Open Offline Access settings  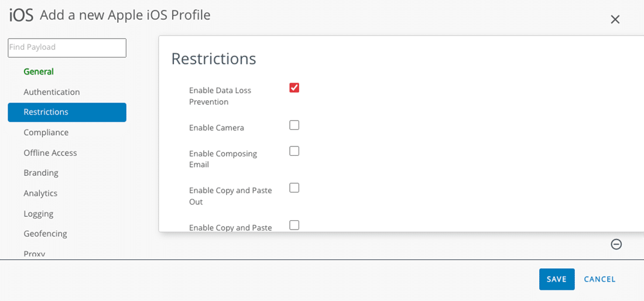(x=50, y=153)
